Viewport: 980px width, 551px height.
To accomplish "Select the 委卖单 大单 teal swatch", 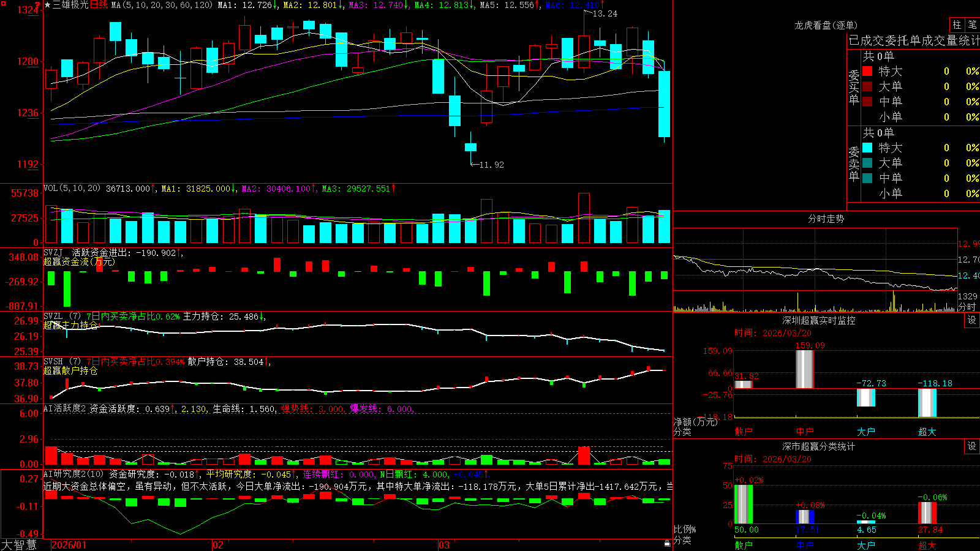I will pyautogui.click(x=867, y=163).
